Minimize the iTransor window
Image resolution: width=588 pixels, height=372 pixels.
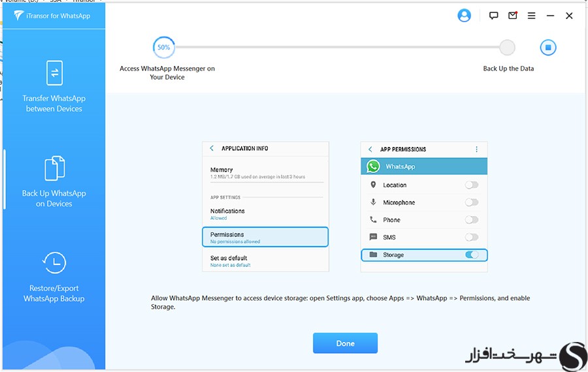(550, 16)
